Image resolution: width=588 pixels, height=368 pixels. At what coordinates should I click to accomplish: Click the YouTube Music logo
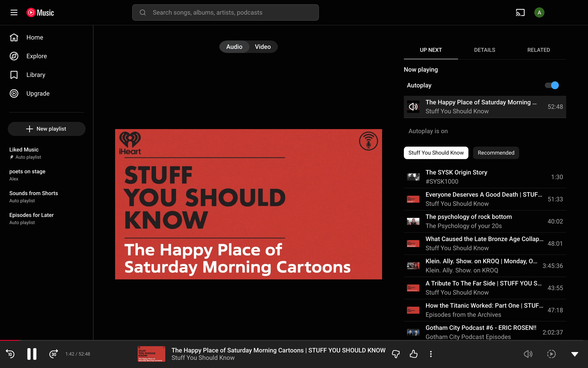[40, 13]
